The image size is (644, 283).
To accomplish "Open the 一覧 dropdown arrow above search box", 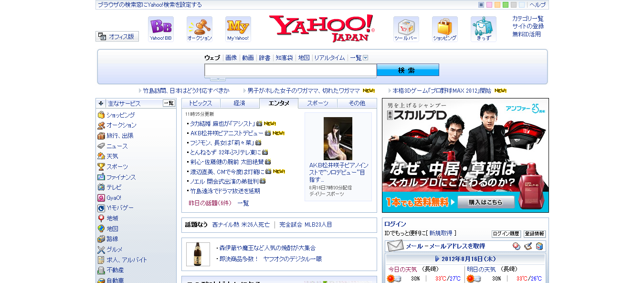I will point(366,58).
